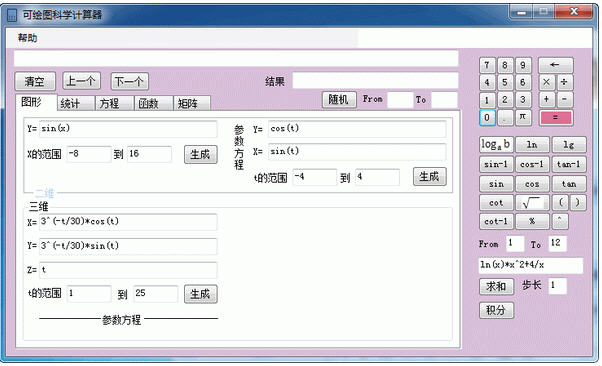This screenshot has height=366, width=602.
Task: Click the main expression input field
Action: pyautogui.click(x=236, y=58)
